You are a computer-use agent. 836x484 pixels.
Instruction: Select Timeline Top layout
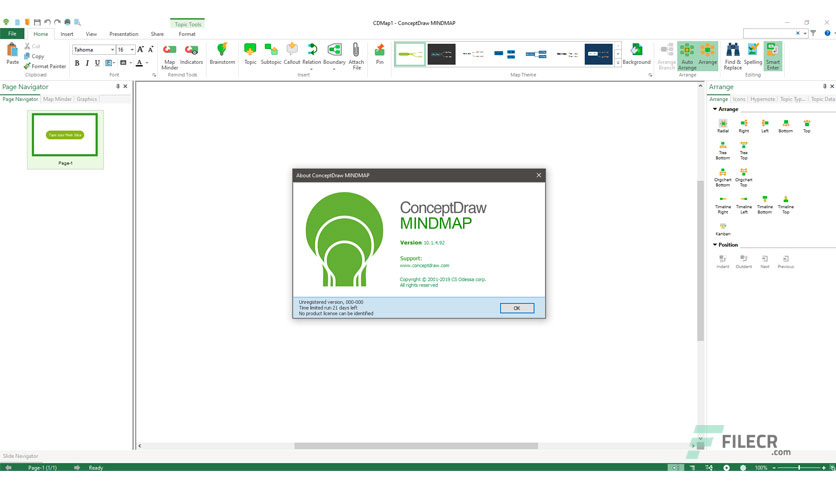click(785, 205)
